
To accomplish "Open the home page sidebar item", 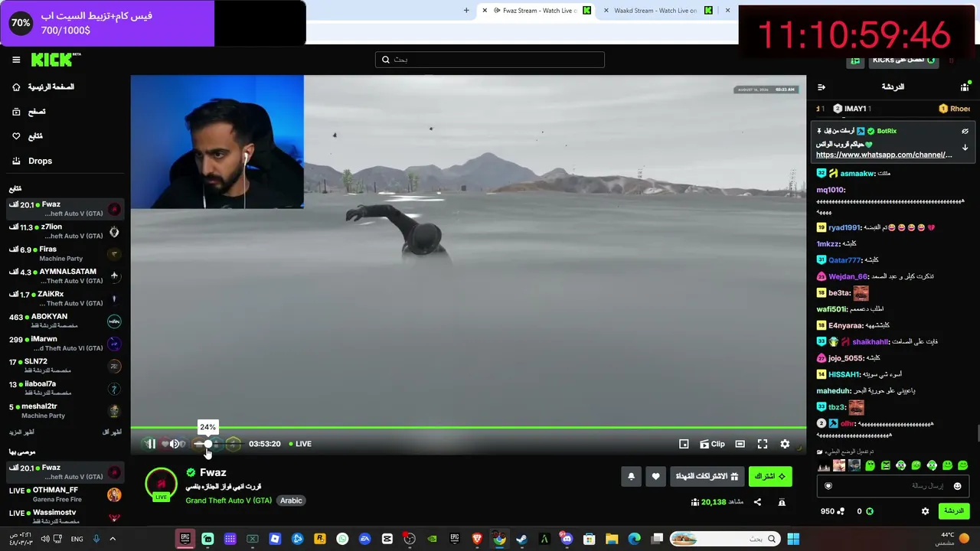I will tap(44, 87).
